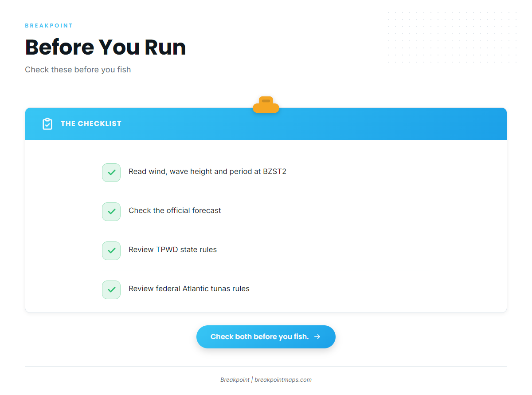Screen dimensions: 532x395
Task: Click the 'Before You Run' heading
Action: coord(106,47)
